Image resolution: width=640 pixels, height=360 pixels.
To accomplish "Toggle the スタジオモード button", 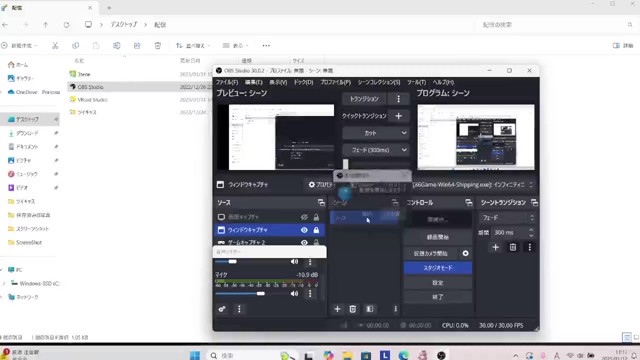I will tap(438, 268).
